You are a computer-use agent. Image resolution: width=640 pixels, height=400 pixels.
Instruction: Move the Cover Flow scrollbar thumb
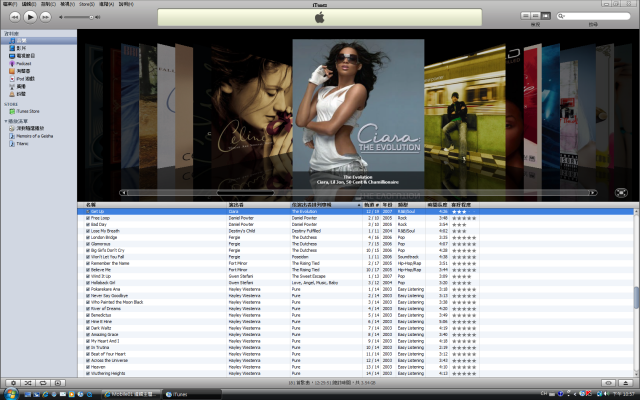[245, 193]
